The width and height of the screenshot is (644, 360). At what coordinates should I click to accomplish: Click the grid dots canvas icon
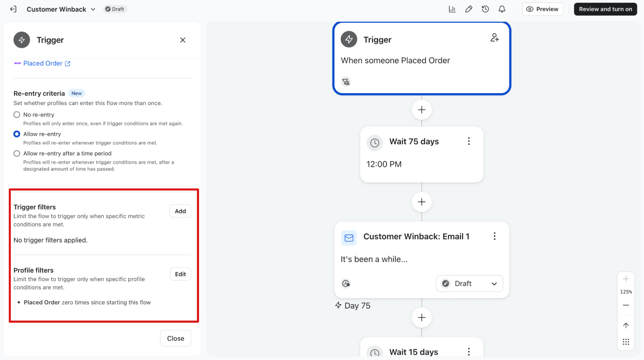click(626, 342)
